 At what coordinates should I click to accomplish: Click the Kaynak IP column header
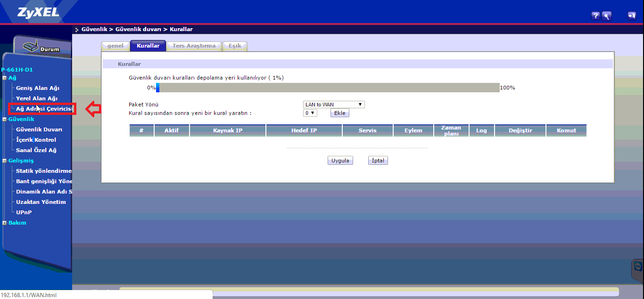click(228, 130)
